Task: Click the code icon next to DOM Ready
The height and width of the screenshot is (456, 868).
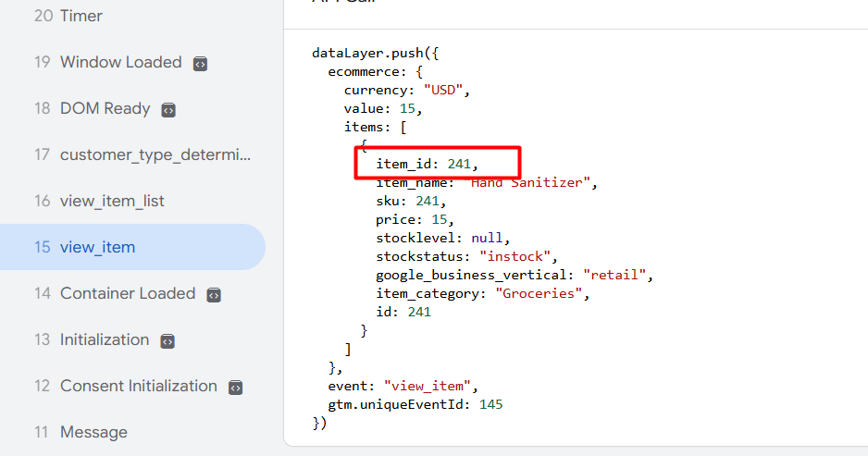Action: [x=167, y=110]
